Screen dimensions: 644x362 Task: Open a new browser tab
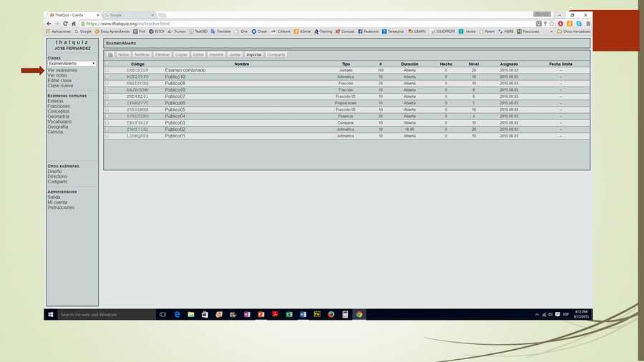point(162,15)
